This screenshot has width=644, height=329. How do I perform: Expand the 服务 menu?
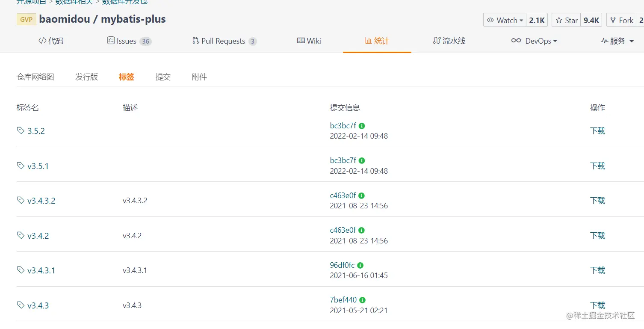coord(617,41)
